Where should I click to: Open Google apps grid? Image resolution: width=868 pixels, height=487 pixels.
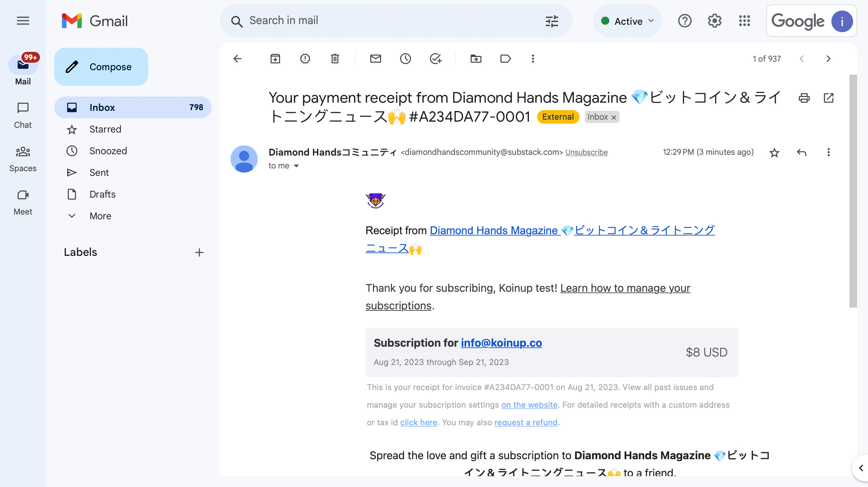pyautogui.click(x=744, y=21)
